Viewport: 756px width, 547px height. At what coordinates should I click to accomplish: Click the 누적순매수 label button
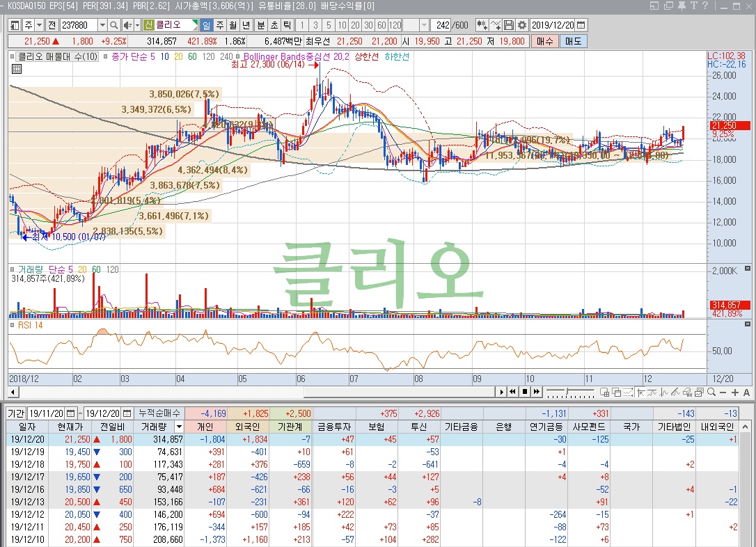[x=159, y=413]
